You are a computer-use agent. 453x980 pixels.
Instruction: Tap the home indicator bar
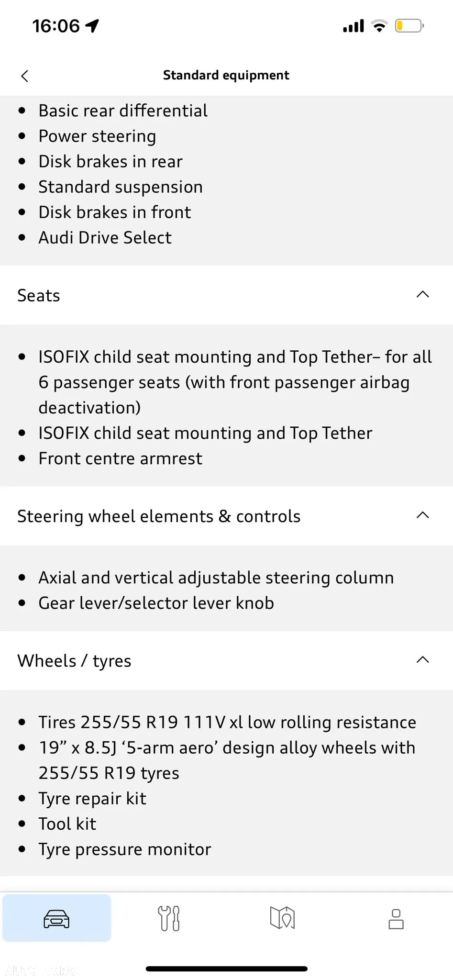[226, 969]
